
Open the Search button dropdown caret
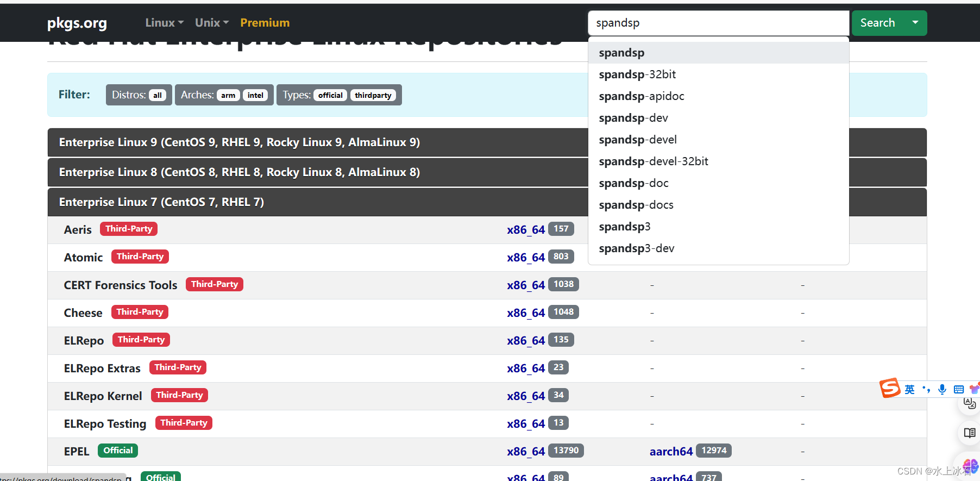[915, 23]
